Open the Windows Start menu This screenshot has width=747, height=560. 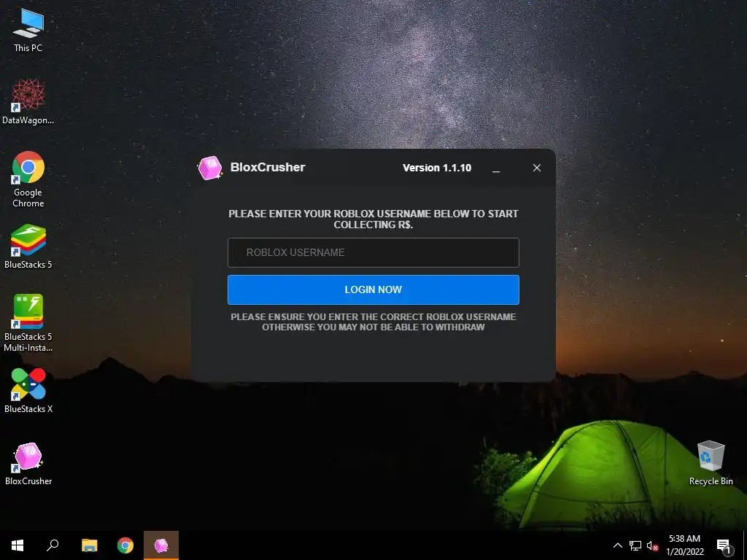(x=18, y=545)
